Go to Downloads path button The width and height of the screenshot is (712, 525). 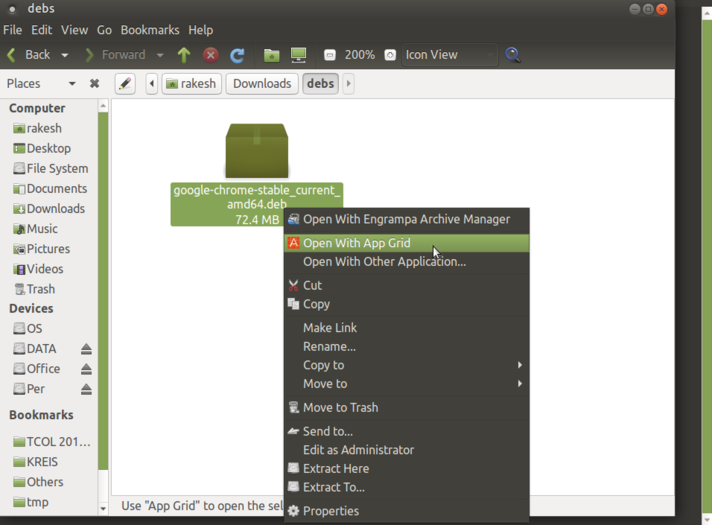click(262, 84)
